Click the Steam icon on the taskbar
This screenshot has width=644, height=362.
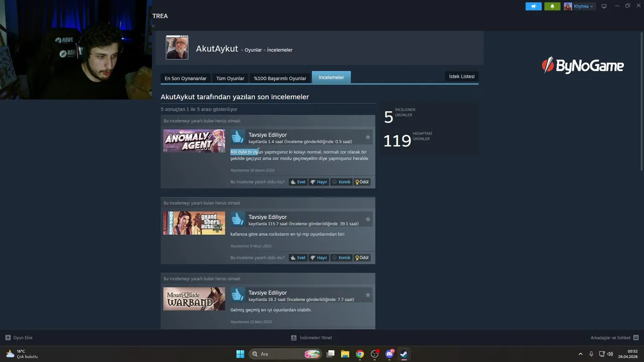[x=404, y=354]
